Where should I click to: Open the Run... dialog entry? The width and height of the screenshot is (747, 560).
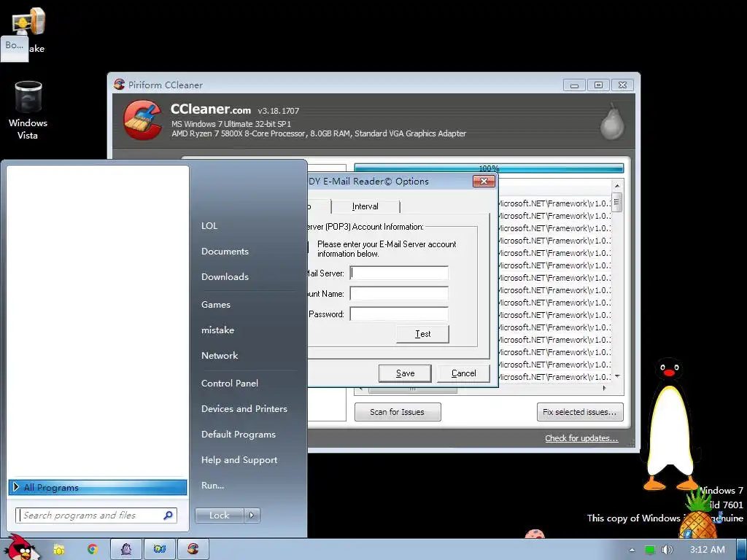(x=212, y=486)
